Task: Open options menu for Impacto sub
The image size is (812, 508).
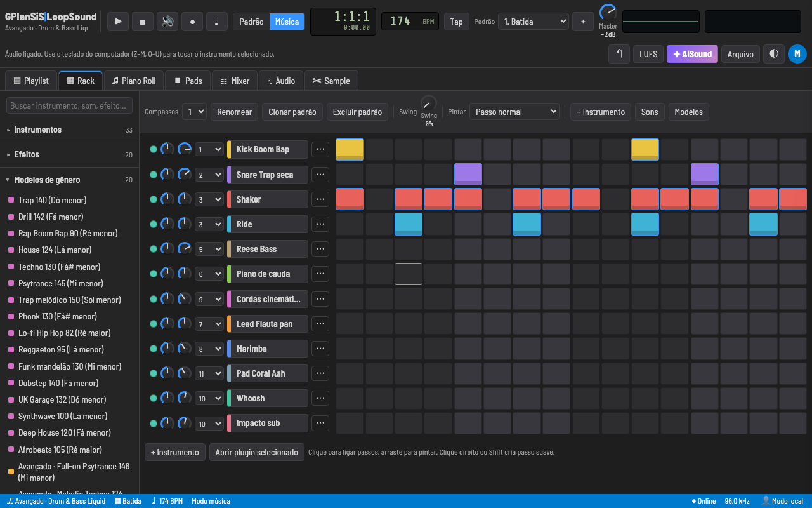Action: click(320, 423)
